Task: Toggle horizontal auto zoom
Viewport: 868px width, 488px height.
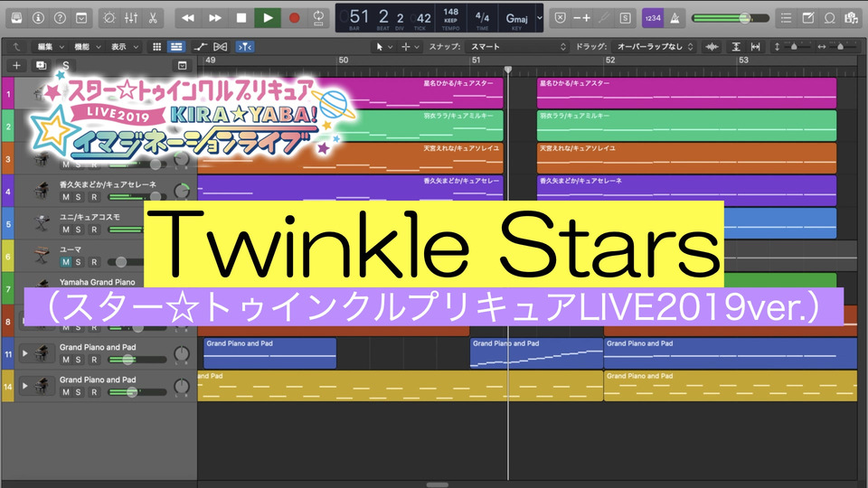Action: tap(755, 47)
